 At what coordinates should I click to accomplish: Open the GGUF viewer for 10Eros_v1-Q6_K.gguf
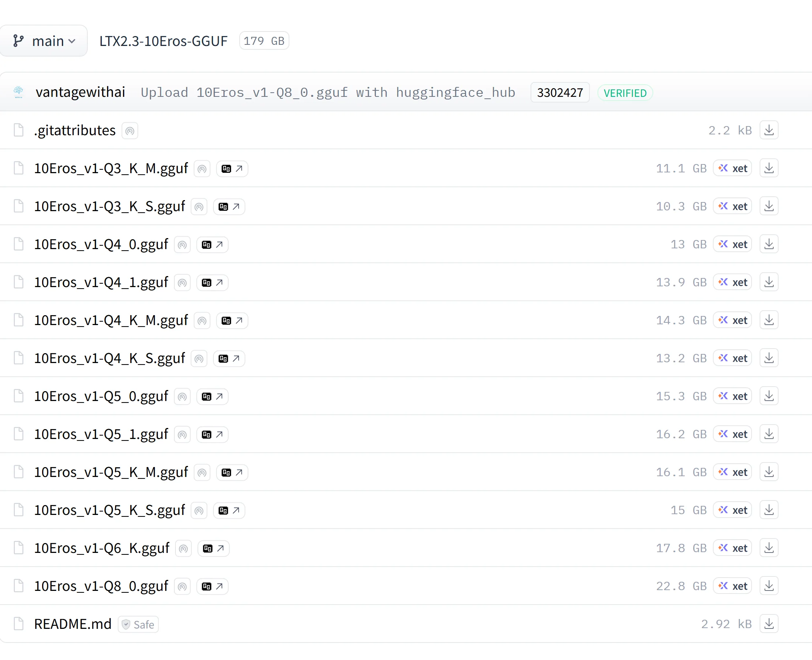coord(214,549)
